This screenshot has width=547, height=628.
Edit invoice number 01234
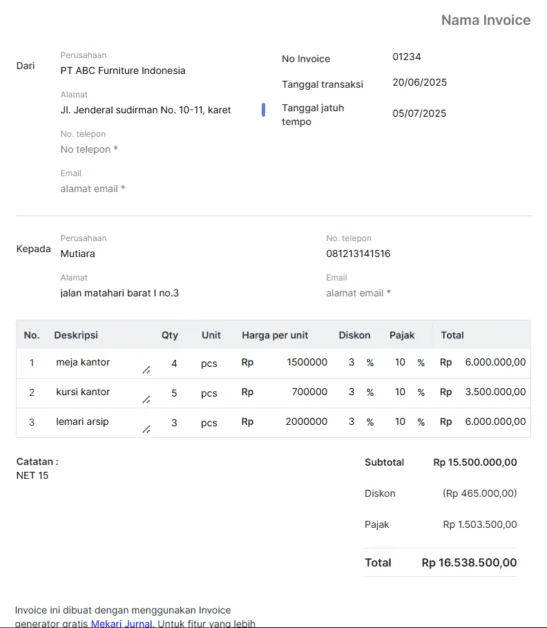click(x=406, y=56)
